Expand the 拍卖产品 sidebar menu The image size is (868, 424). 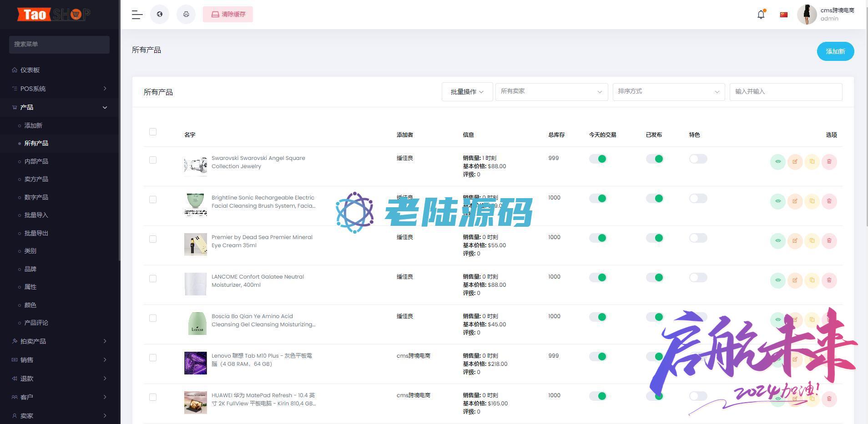(60, 341)
